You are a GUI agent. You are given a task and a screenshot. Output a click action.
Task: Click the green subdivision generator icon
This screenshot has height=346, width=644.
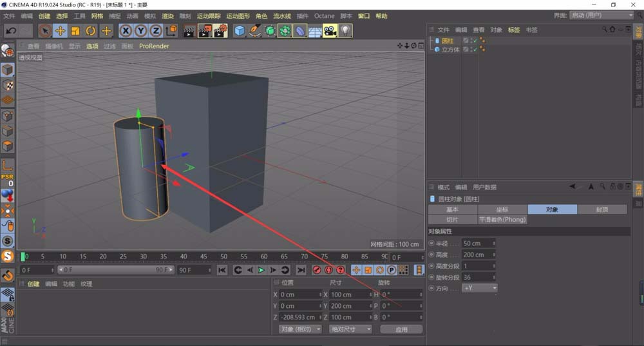[x=270, y=31]
